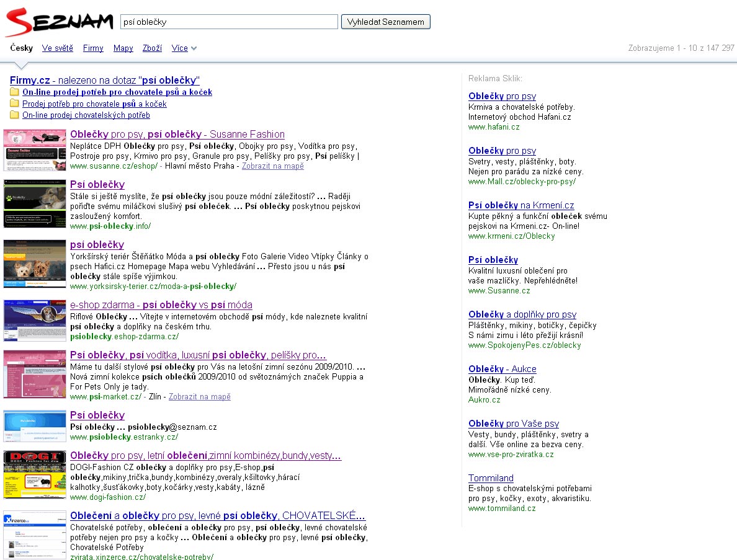This screenshot has width=737, height=560.
Task: Open the psi-oblecky.info result title
Action: pos(97,185)
